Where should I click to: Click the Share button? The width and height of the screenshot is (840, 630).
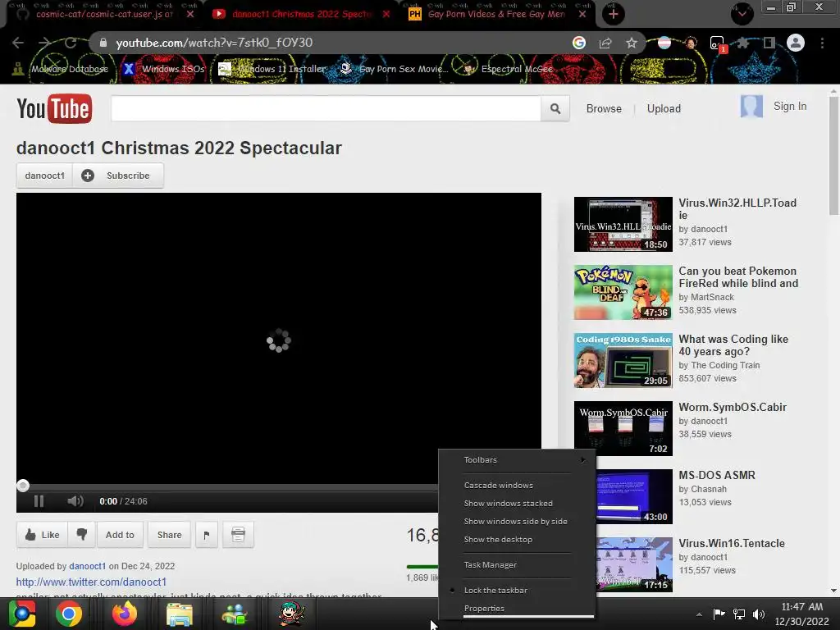pyautogui.click(x=169, y=535)
